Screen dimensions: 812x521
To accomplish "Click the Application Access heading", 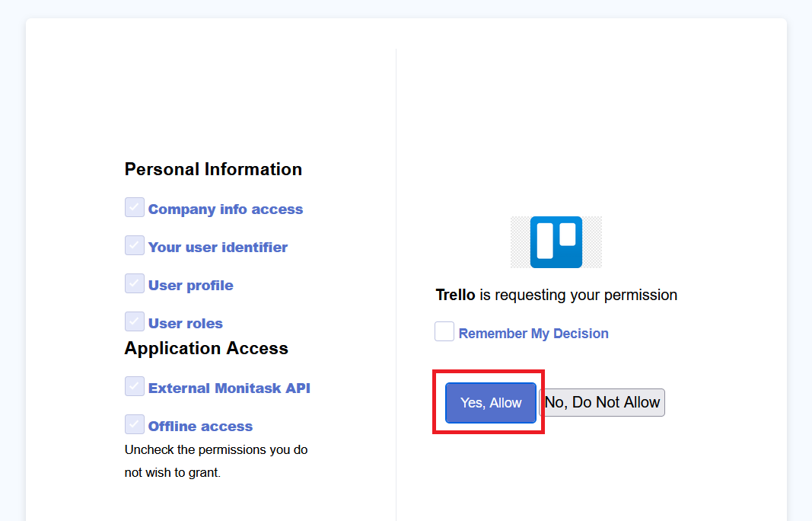I will pos(206,348).
